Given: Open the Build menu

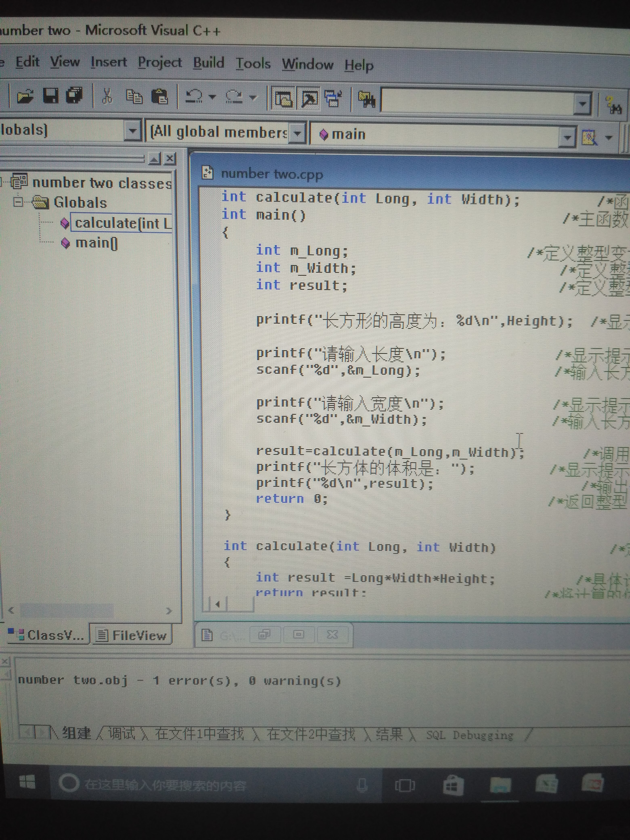Looking at the screenshot, I should pyautogui.click(x=208, y=63).
